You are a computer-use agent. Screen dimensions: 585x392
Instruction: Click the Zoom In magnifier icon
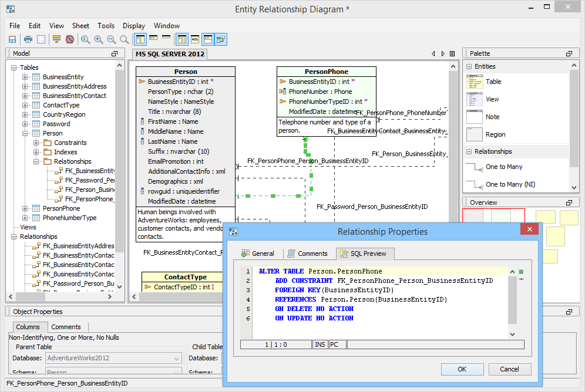[x=99, y=39]
